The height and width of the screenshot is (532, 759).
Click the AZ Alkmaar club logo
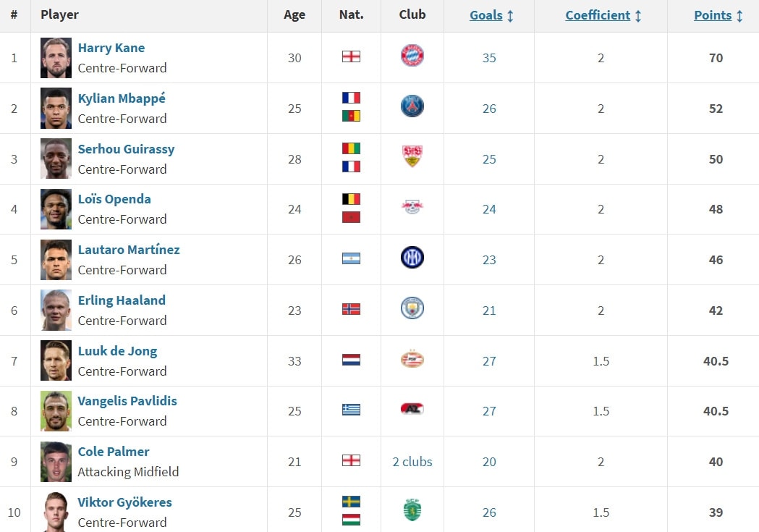point(412,409)
